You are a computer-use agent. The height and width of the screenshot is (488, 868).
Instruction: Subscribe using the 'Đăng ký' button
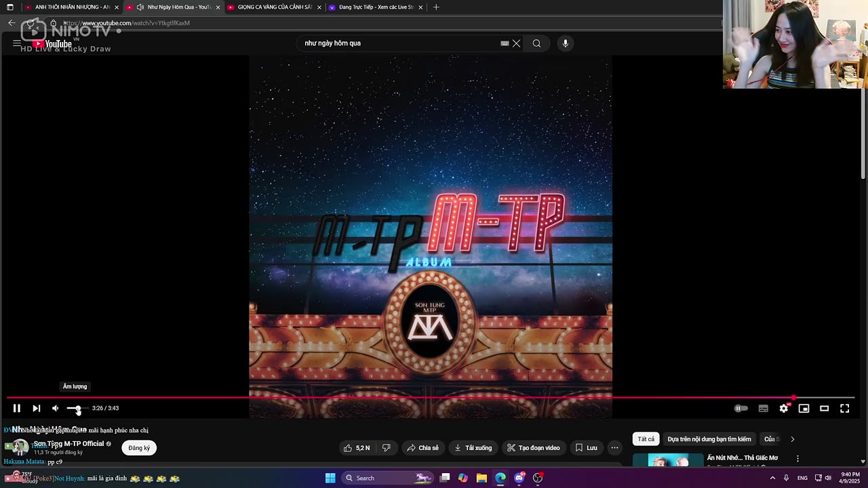coord(139,448)
